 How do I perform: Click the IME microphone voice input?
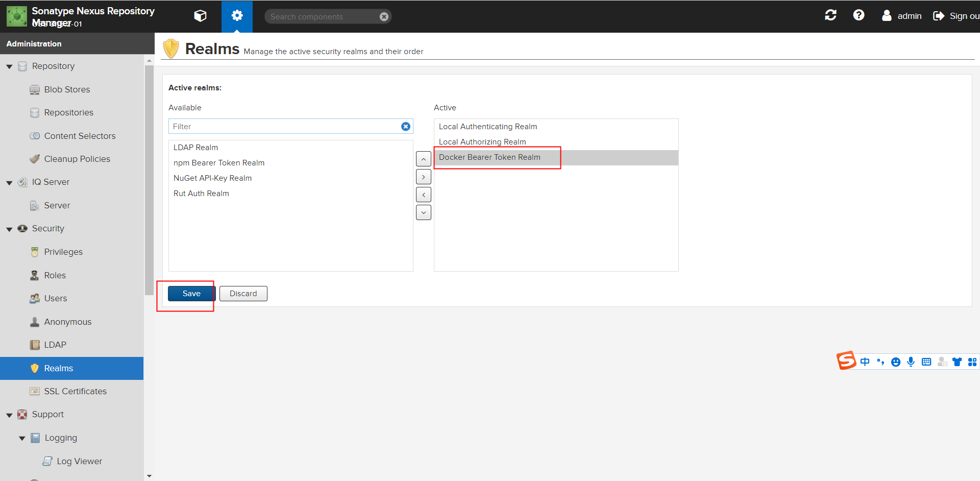click(x=911, y=362)
